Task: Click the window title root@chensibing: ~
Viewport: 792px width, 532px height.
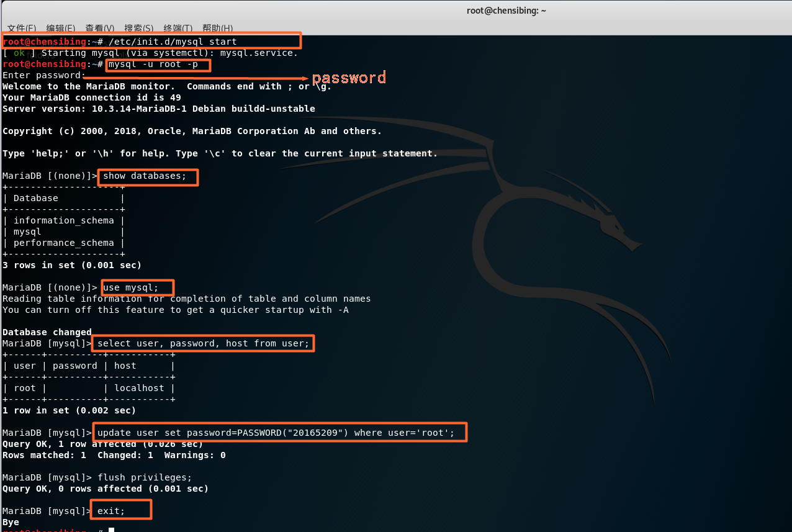Action: click(x=506, y=11)
